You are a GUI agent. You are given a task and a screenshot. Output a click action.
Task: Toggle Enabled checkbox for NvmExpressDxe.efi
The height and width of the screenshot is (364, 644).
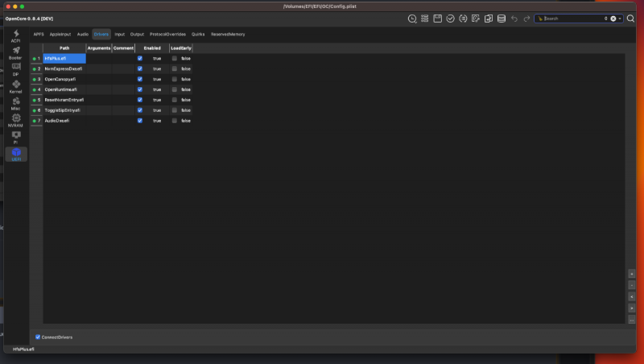(x=139, y=68)
